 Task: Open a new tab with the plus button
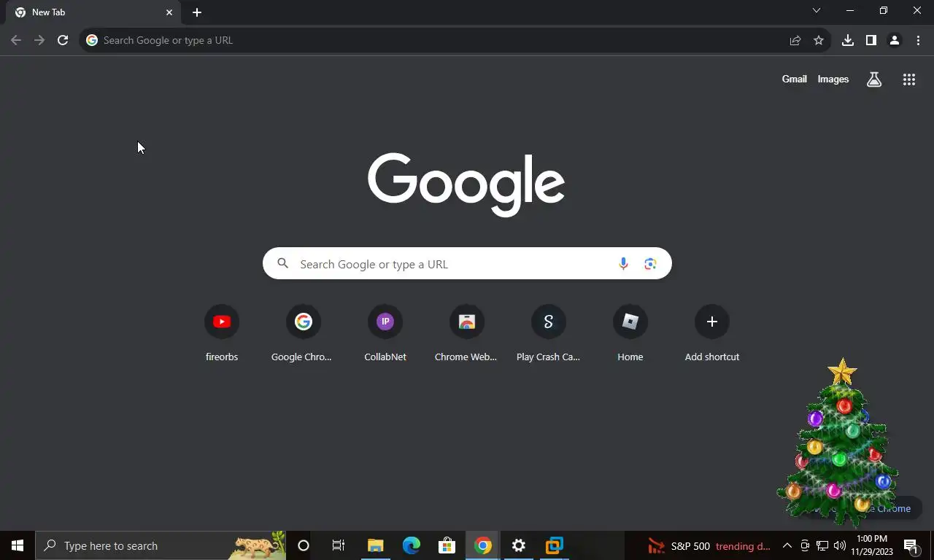pos(197,12)
